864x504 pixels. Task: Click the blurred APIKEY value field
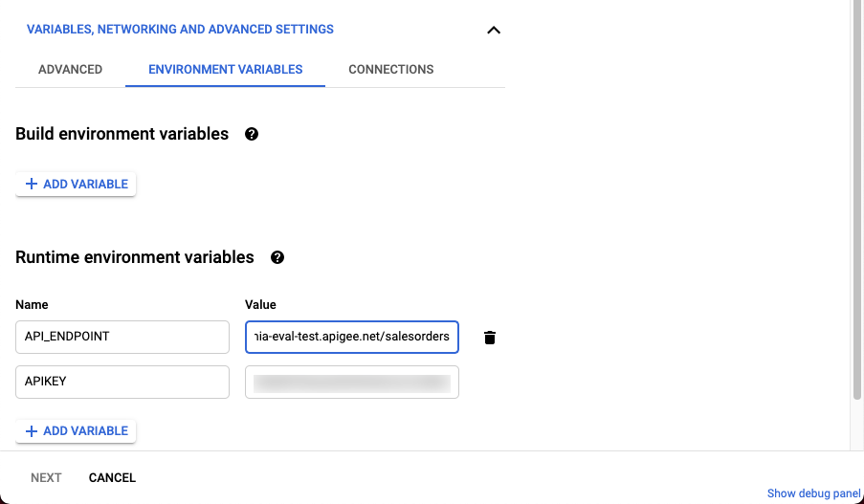352,382
